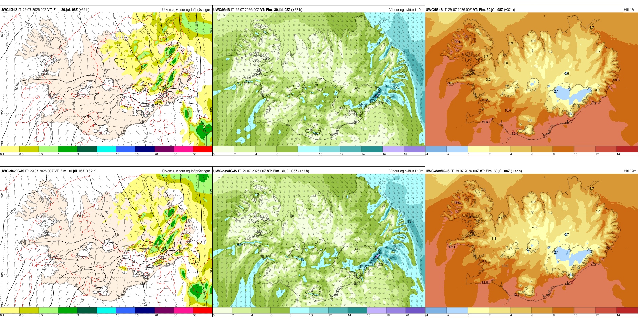Click dark violet 20+ swatch in UWC-dev wind legend

pyautogui.click(x=415, y=310)
